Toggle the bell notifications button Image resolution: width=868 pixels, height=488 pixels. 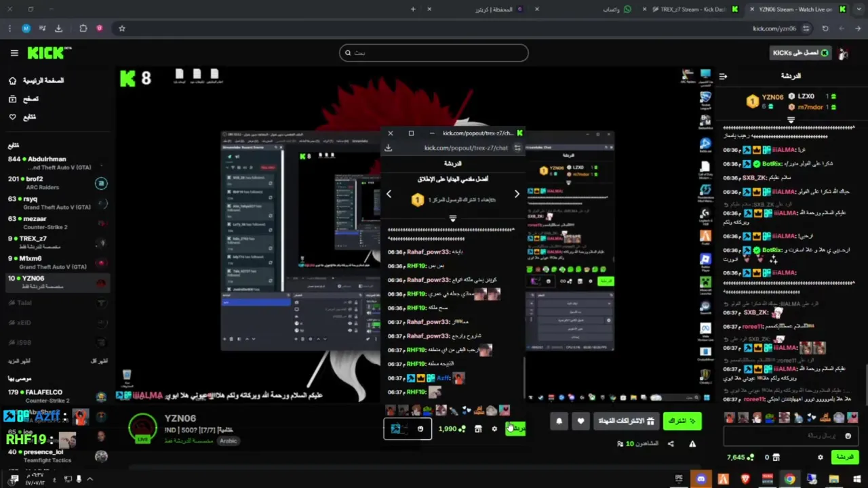[559, 421]
